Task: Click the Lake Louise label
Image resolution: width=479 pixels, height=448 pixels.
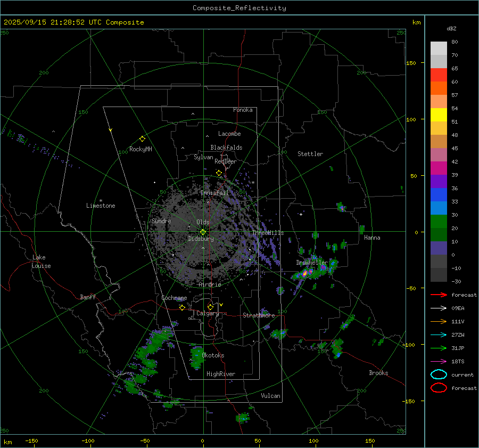Action: pyautogui.click(x=41, y=262)
